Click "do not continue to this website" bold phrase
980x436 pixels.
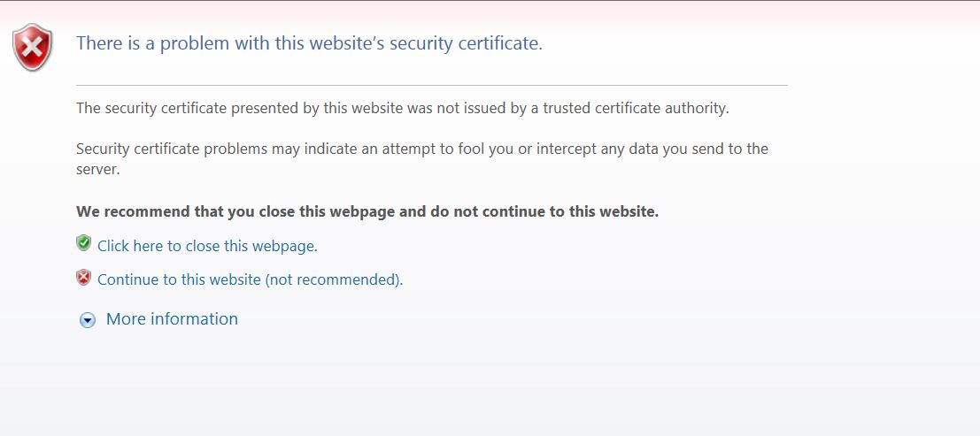tap(544, 211)
